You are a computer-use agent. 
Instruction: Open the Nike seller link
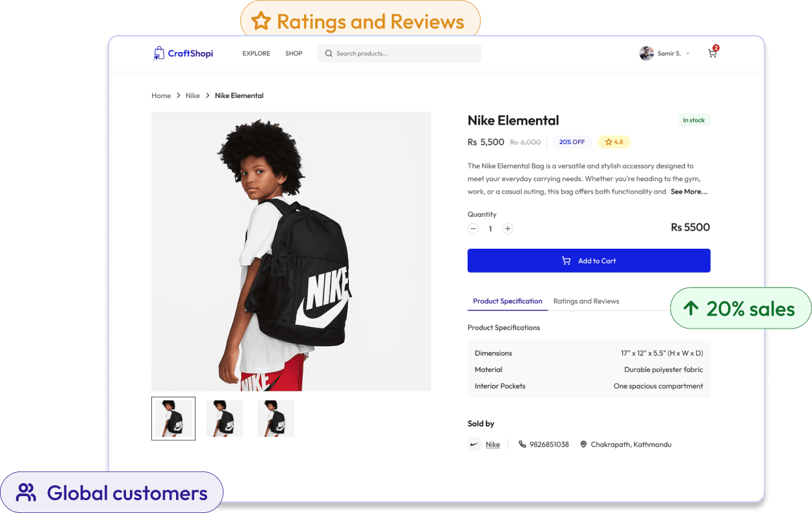coord(493,445)
